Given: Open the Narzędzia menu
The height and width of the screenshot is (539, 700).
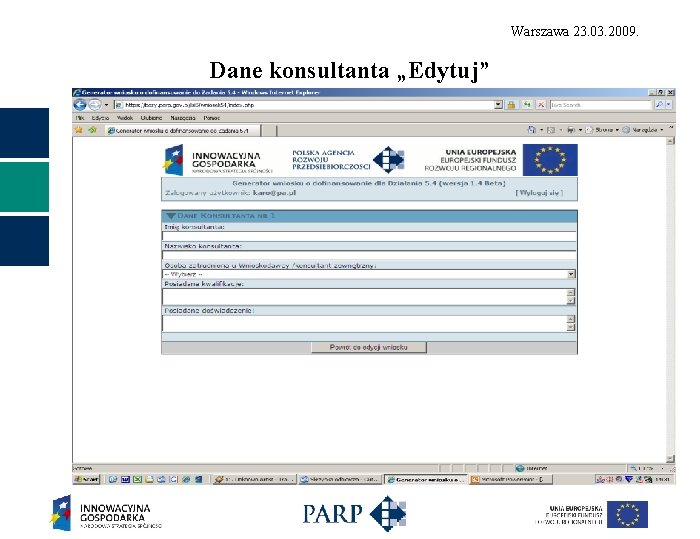Looking at the screenshot, I should 183,118.
